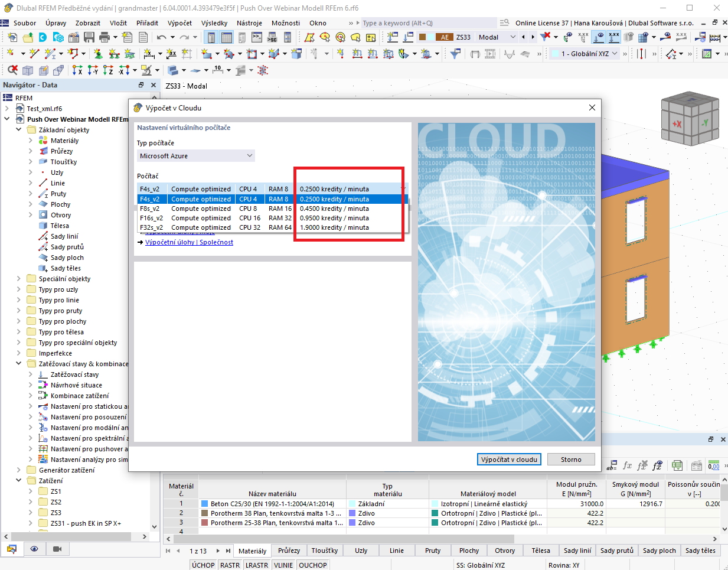Click the Type a keyword search field
Image resolution: width=728 pixels, height=570 pixels.
[x=429, y=23]
